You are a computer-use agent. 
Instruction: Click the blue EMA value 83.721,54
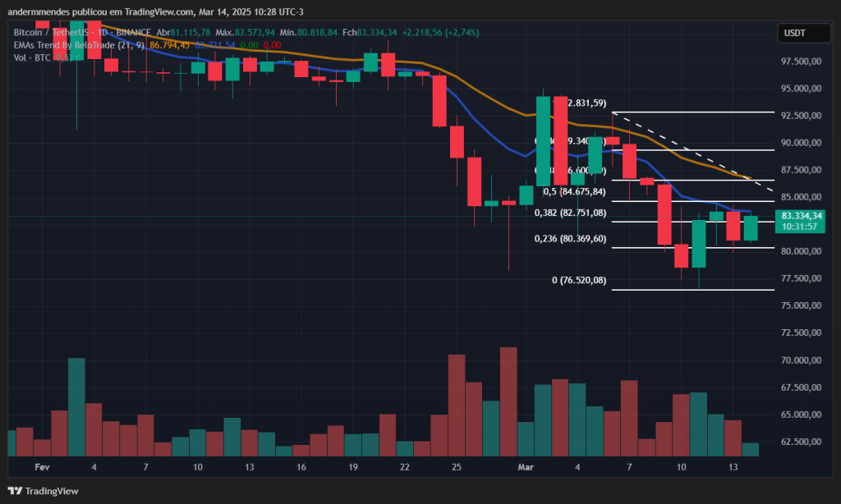215,45
